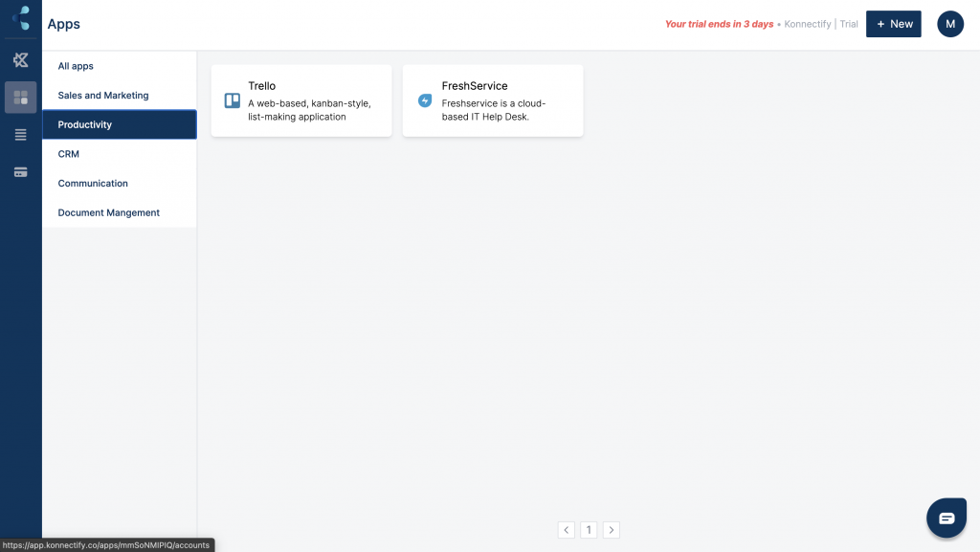
Task: Click the Apps page title
Action: click(x=64, y=24)
